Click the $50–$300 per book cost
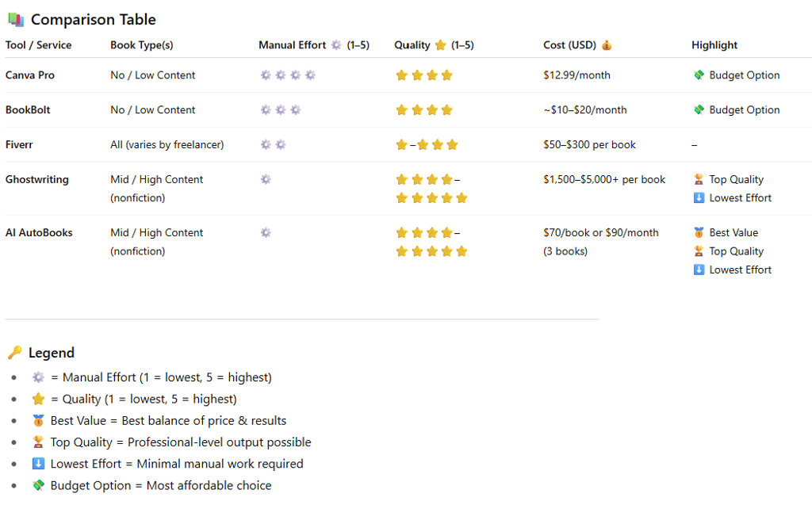 (x=589, y=145)
